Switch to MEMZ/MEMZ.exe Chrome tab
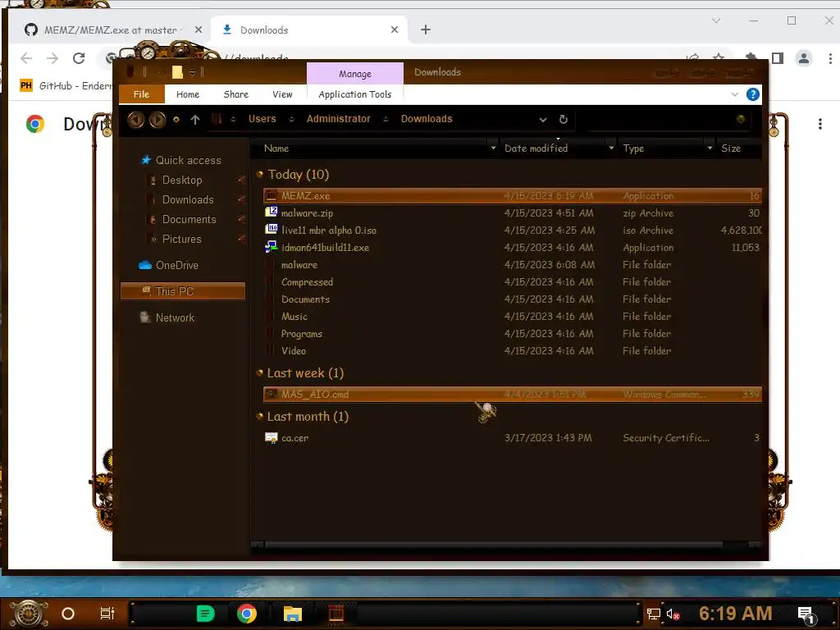 (111, 30)
